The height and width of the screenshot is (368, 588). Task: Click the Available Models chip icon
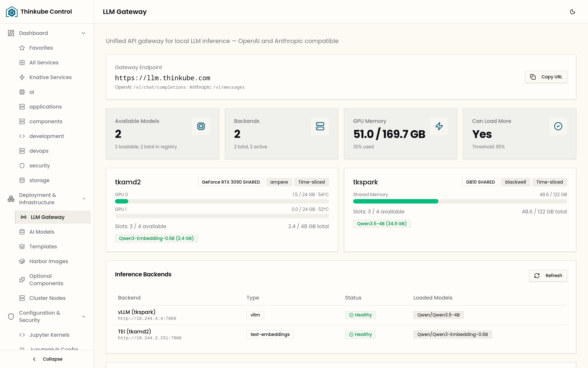(201, 126)
